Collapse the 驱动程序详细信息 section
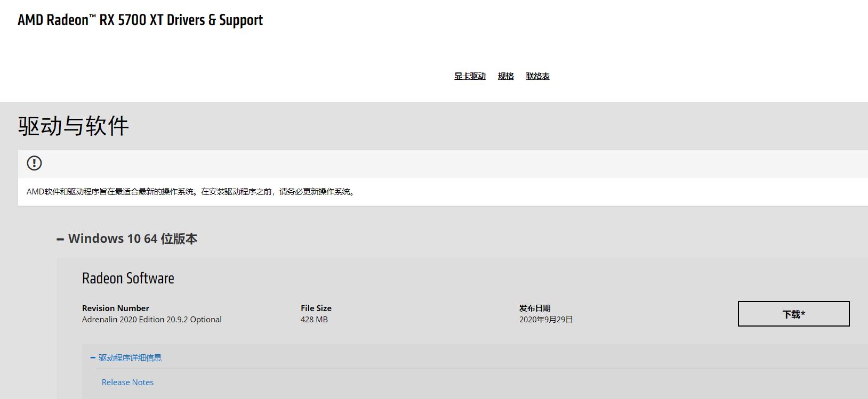Screen dimensions: 868x399 tap(126, 358)
